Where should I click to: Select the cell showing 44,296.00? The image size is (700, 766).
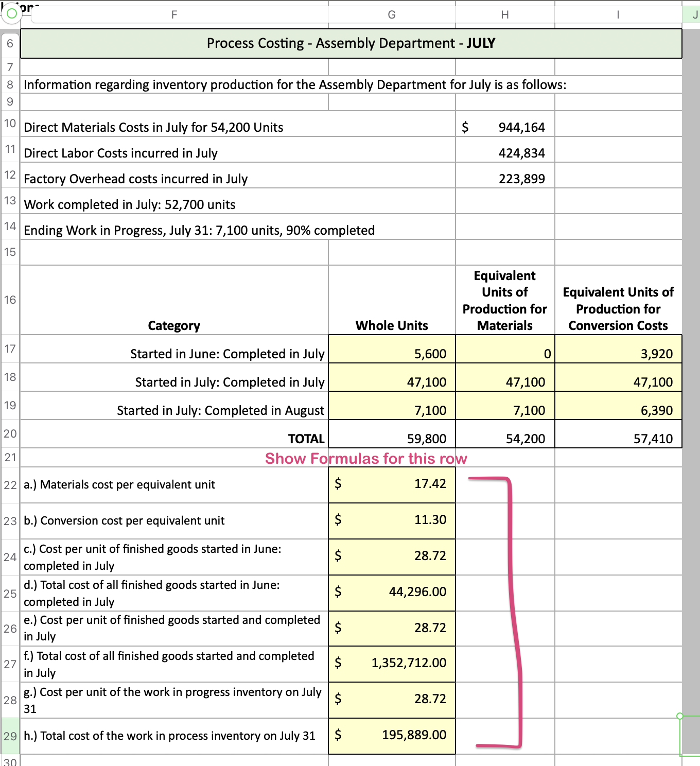[392, 592]
